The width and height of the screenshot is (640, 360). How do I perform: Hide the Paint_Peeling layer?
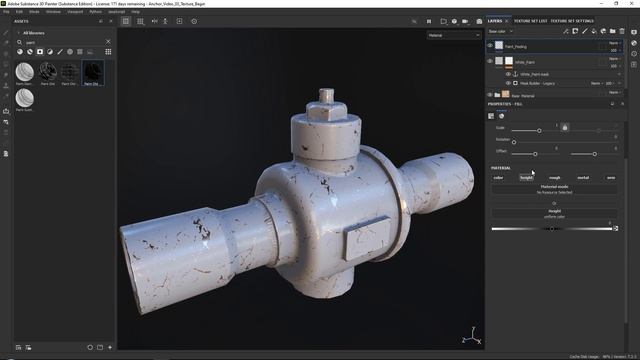point(490,46)
